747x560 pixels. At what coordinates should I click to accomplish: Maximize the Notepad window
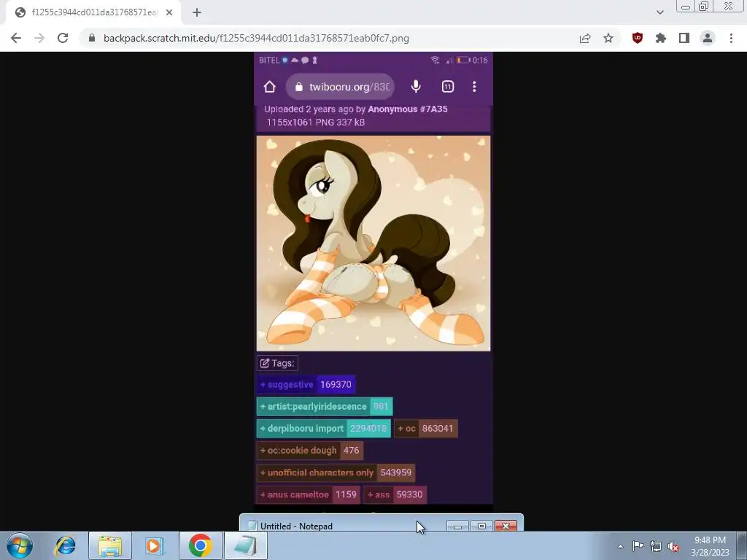pos(481,526)
